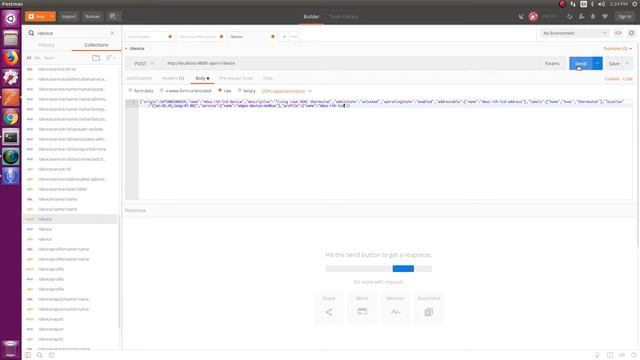Click the interceptor satellite icon
The height and width of the screenshot is (360, 640).
click(521, 17)
